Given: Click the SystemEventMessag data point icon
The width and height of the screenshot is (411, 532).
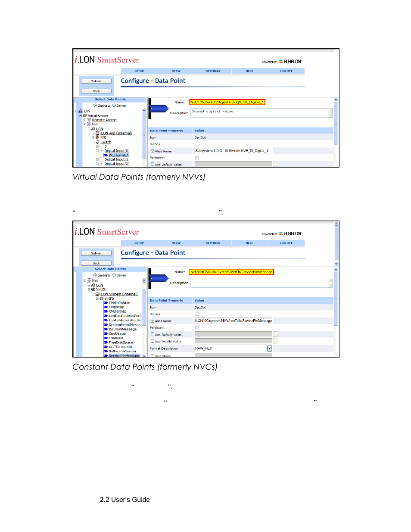Looking at the screenshot, I should coord(106,325).
